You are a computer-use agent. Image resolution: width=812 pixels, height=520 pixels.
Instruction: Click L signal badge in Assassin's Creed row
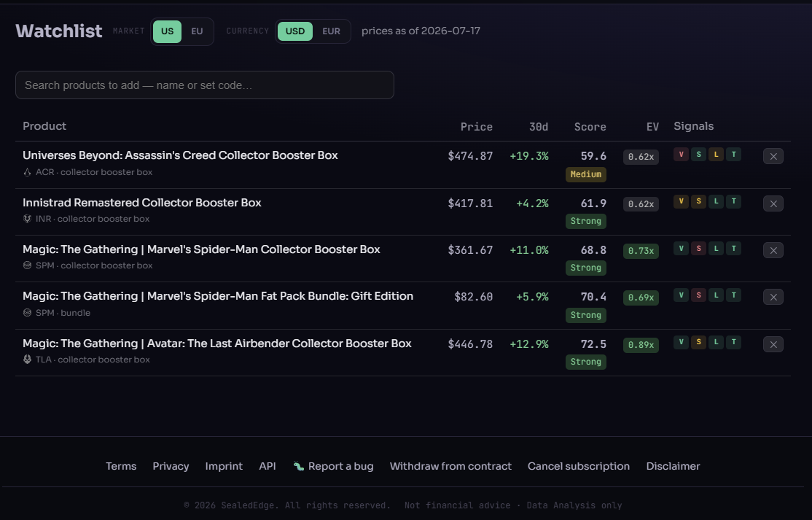(x=717, y=155)
